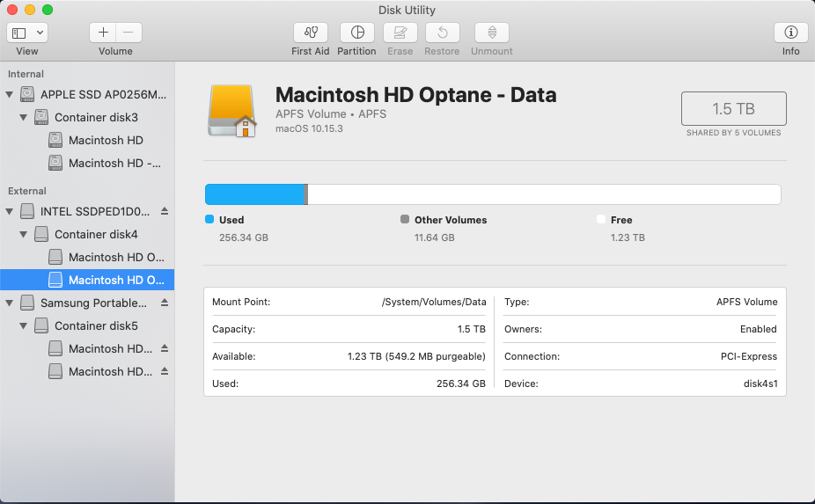
Task: Collapse Container disk4 disclosure triangle
Action: (24, 234)
